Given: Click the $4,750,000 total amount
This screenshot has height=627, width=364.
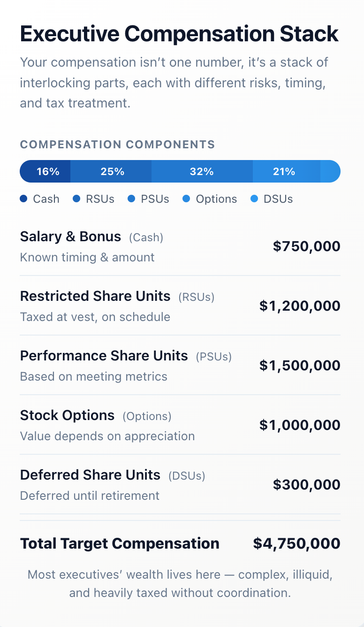Looking at the screenshot, I should pyautogui.click(x=296, y=543).
